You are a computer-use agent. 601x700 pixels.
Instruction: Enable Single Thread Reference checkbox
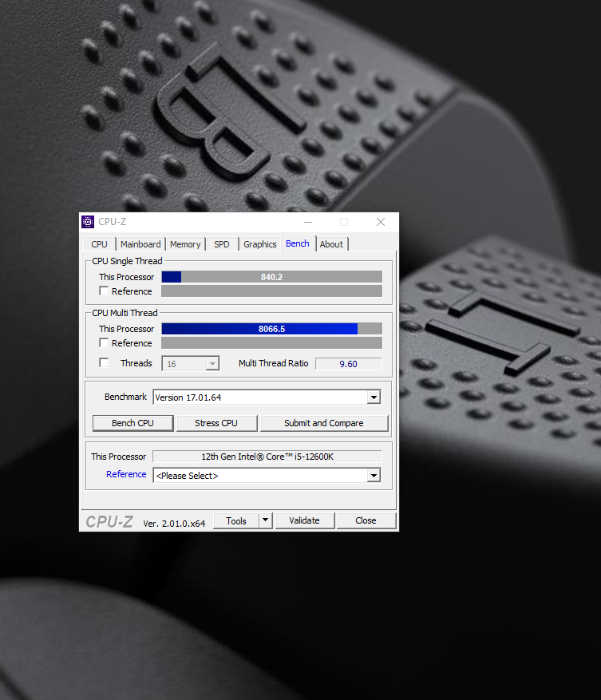(104, 291)
